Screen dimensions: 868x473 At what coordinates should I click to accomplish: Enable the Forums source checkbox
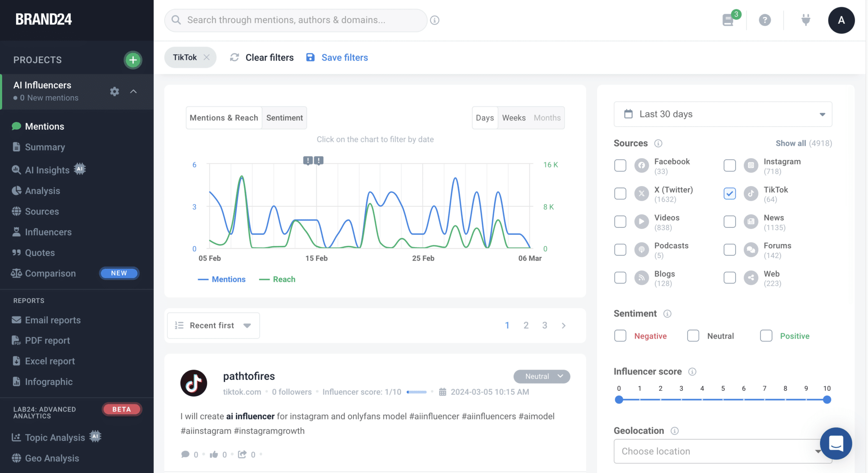pos(729,250)
